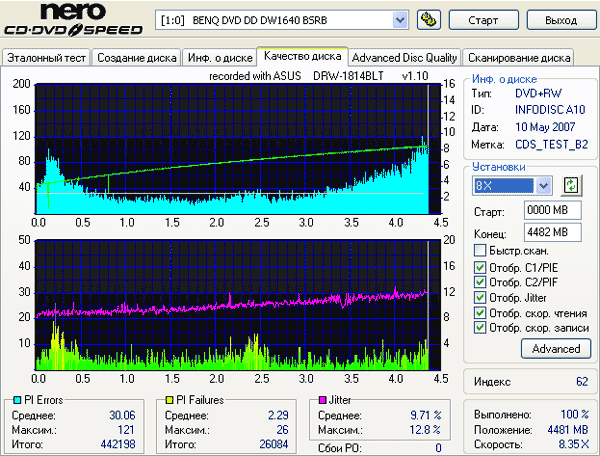The image size is (600, 456).
Task: Toggle Отобр. скор. записи checkbox
Action: point(480,328)
